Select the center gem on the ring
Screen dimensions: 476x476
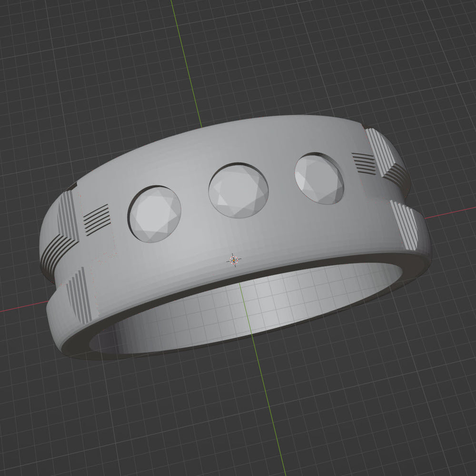238,190
